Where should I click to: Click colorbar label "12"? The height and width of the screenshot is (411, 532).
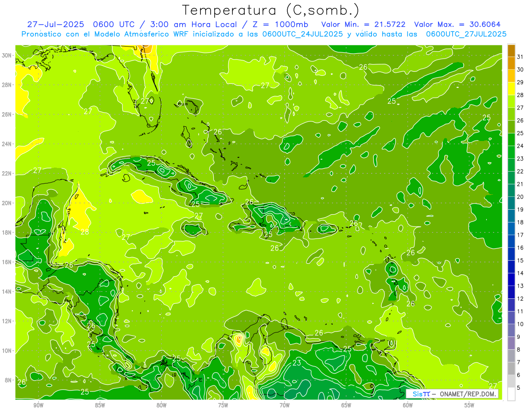coord(520,299)
